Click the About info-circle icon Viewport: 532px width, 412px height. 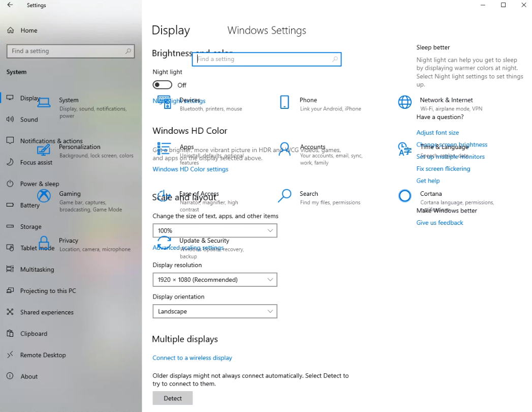(x=10, y=376)
